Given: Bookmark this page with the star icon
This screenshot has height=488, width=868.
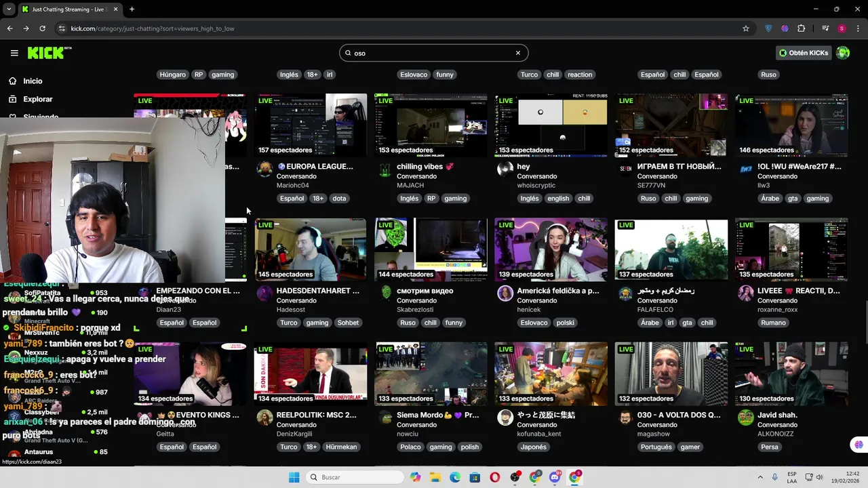Looking at the screenshot, I should point(746,28).
